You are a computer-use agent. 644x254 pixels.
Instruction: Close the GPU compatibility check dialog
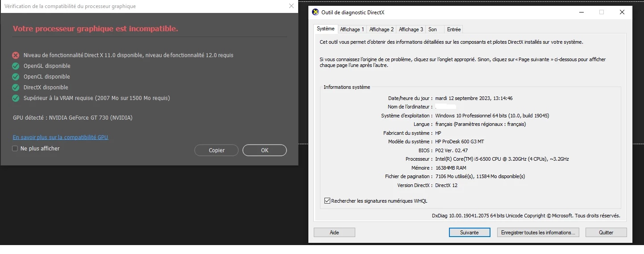click(x=291, y=6)
